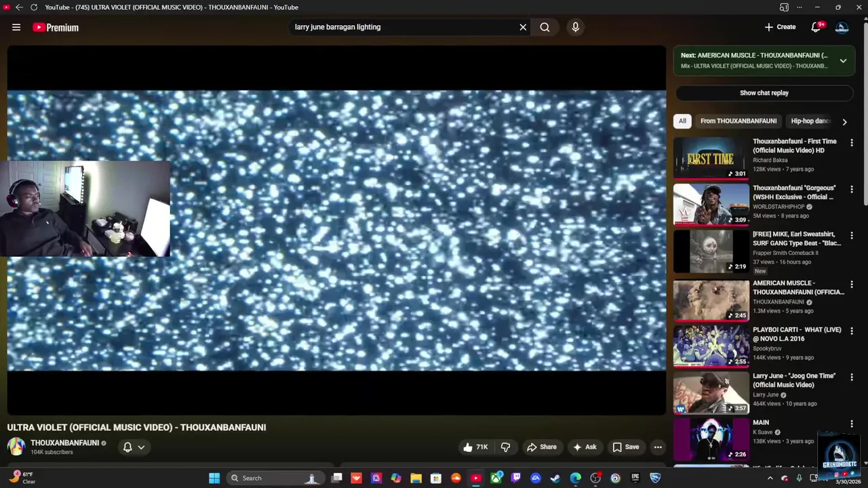Visit the Richard Baksa channel name
868x488 pixels.
(770, 160)
